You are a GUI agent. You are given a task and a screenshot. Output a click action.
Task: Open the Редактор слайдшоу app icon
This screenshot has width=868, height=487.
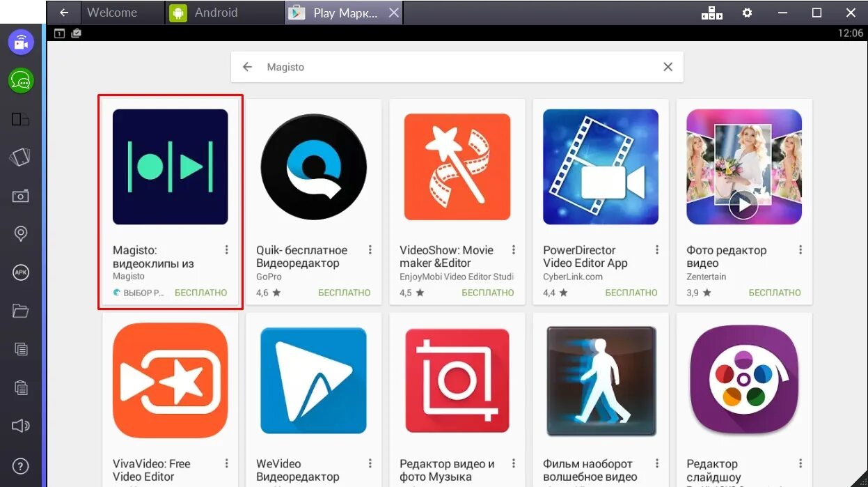pyautogui.click(x=744, y=380)
